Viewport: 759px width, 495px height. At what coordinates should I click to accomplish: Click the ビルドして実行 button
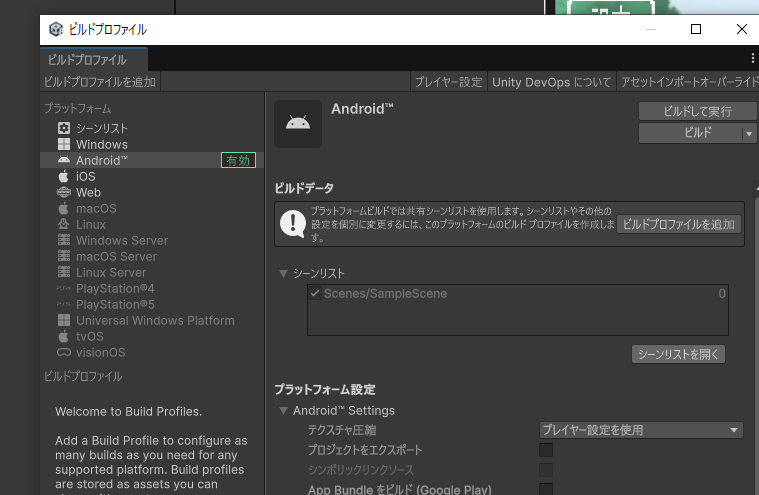point(697,111)
